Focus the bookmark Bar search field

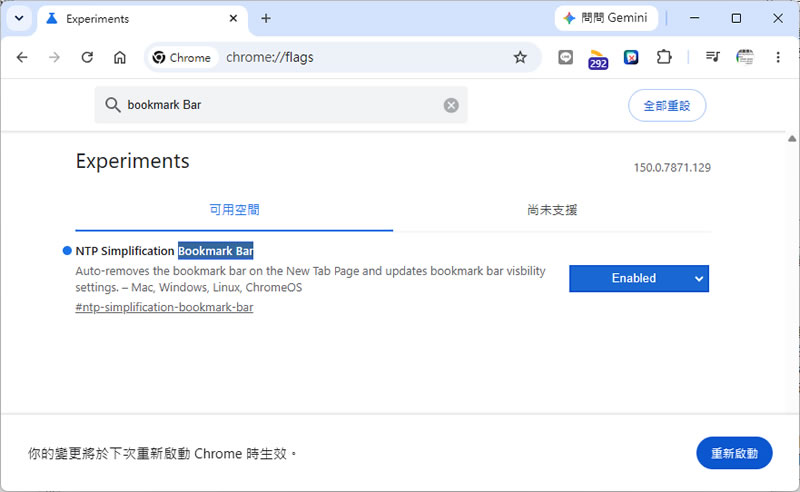click(281, 105)
